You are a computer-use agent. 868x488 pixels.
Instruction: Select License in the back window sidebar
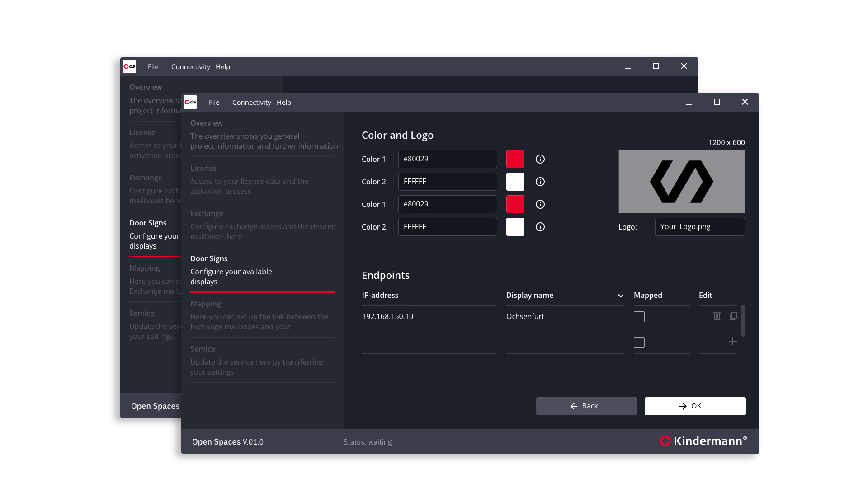click(x=155, y=144)
